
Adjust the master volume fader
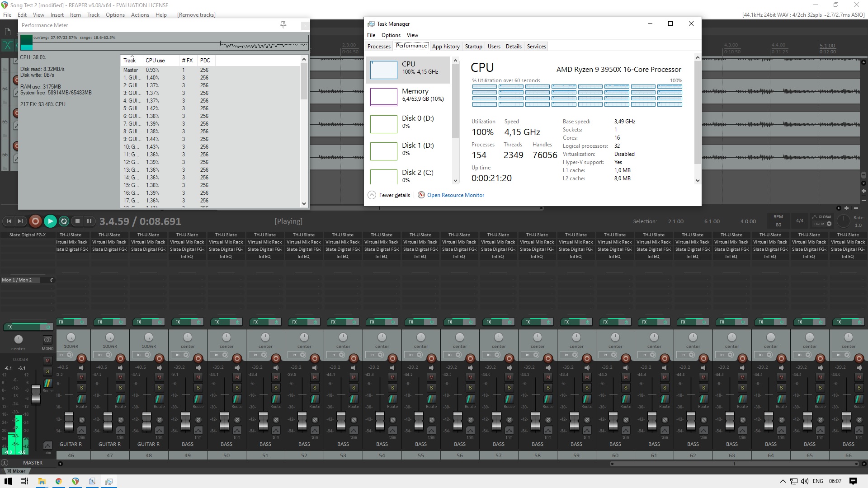[36, 394]
